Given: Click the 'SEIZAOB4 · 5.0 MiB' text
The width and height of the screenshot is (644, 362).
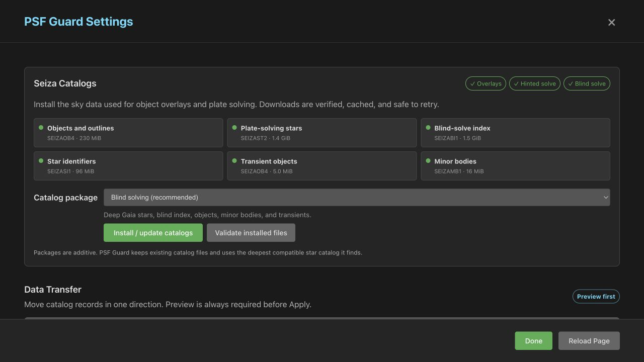Looking at the screenshot, I should coord(267,171).
